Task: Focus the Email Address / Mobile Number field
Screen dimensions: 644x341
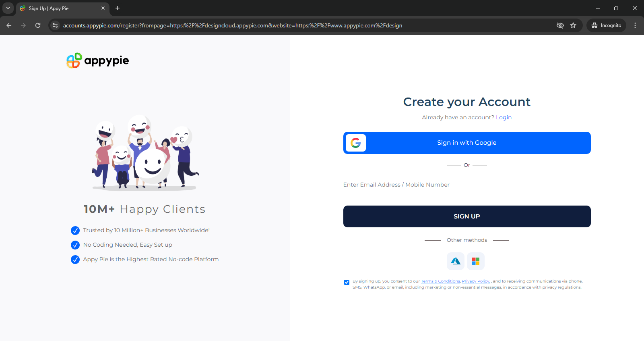Action: 467,185
